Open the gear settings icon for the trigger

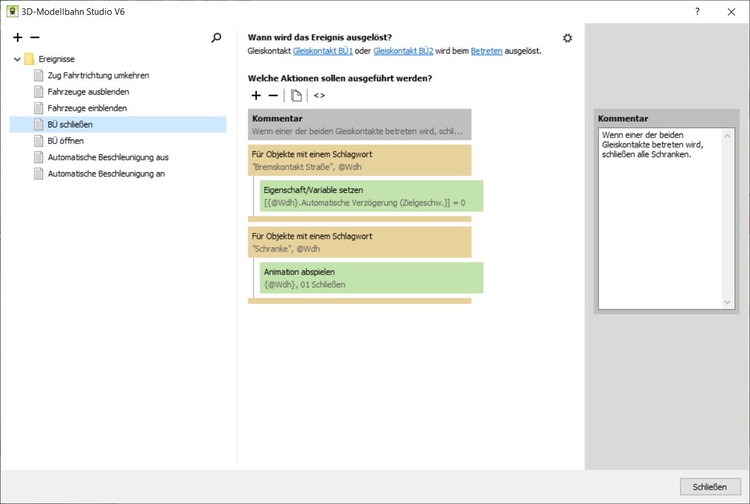(567, 38)
